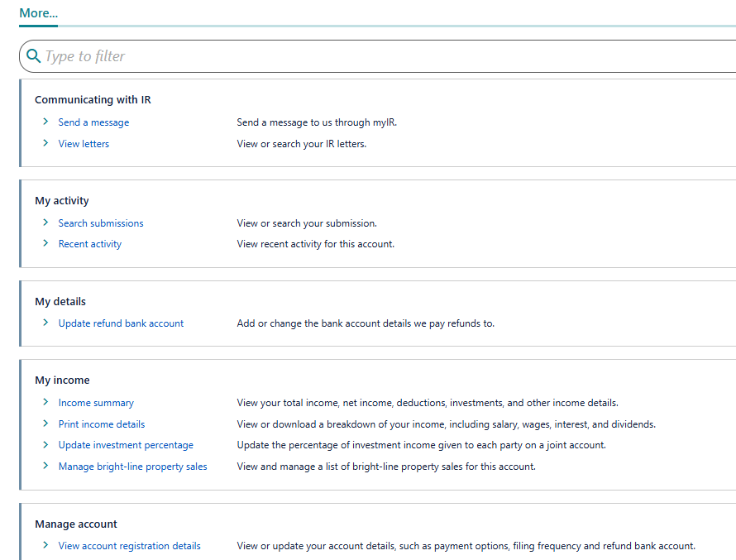
Task: Click the chevron beside Recent activity
Action: coord(46,243)
